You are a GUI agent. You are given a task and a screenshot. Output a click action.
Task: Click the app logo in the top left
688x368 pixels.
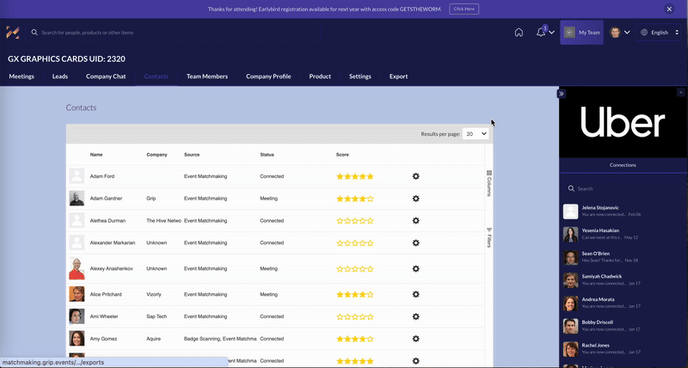(13, 32)
